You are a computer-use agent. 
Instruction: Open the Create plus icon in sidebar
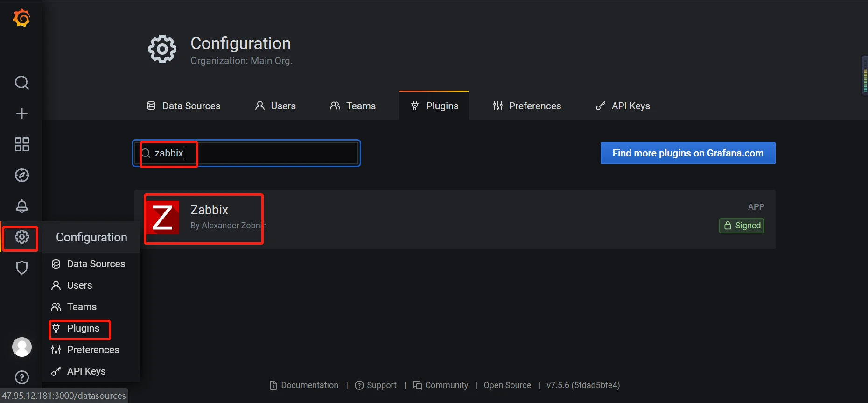(x=22, y=113)
